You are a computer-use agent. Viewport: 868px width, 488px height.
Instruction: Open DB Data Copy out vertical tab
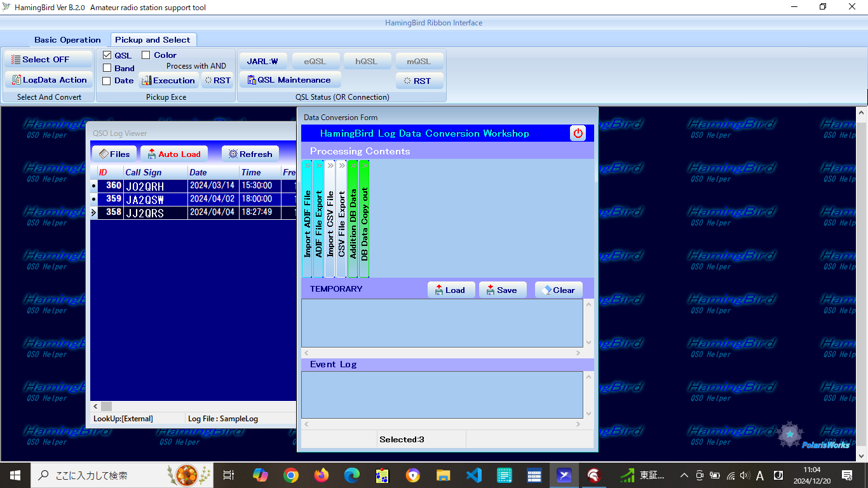pyautogui.click(x=365, y=219)
